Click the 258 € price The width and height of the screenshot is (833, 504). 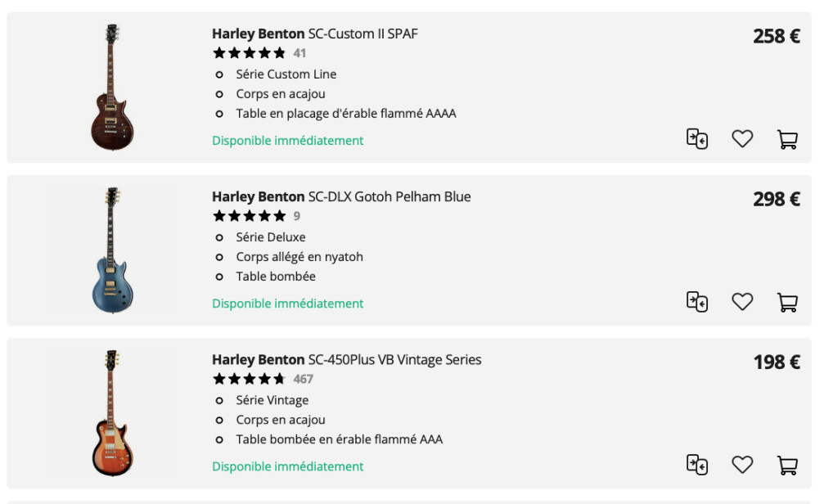pos(777,36)
